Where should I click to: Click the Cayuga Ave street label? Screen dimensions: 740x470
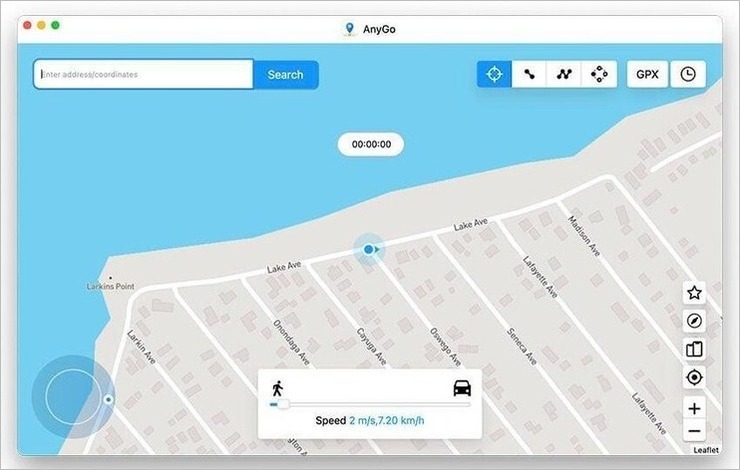tap(371, 347)
